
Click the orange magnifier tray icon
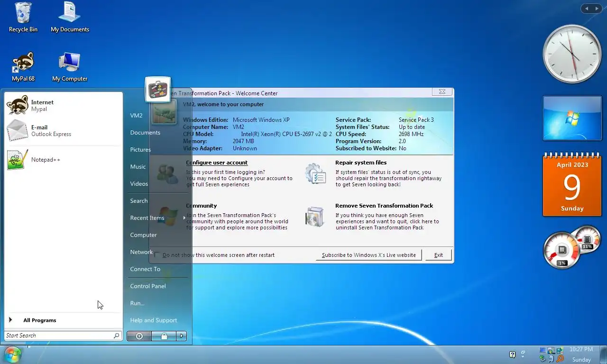click(560, 359)
